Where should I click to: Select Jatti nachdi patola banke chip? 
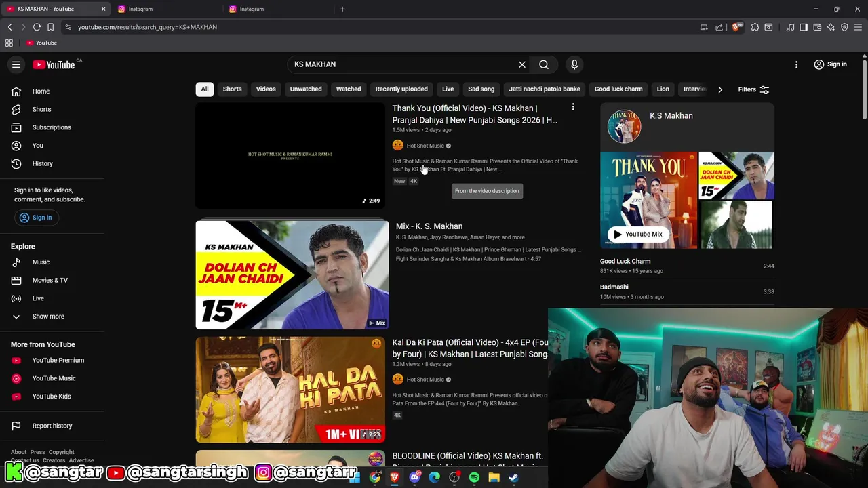click(545, 89)
